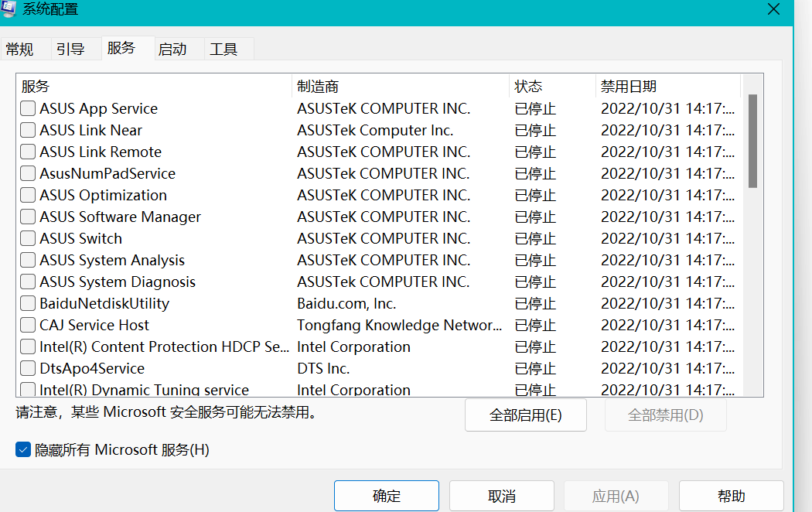Enable the ASUS App Service checkbox
The height and width of the screenshot is (512, 812).
pyautogui.click(x=28, y=109)
